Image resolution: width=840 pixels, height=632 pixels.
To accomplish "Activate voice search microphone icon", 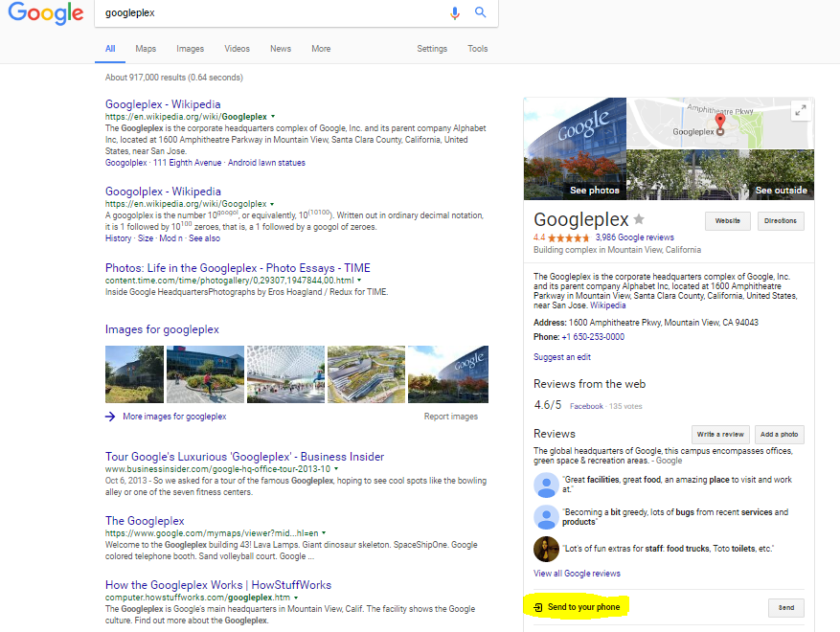I will click(455, 12).
